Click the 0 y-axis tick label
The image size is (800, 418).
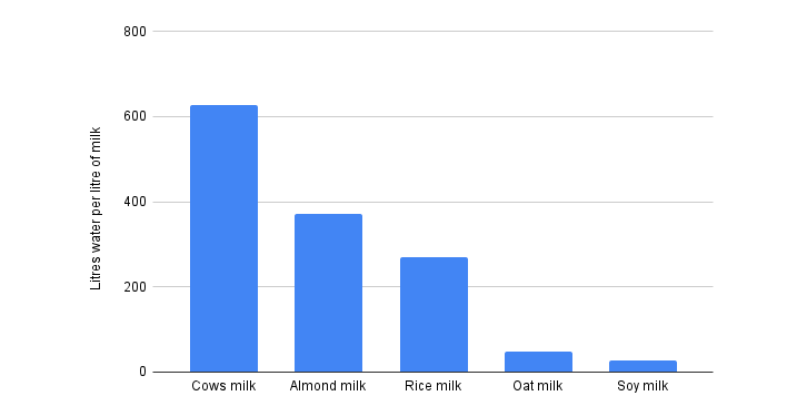[x=143, y=372]
